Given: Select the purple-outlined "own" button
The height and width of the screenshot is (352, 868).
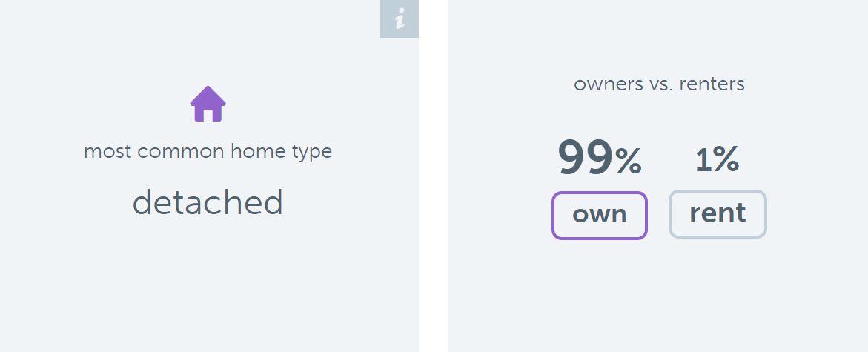Looking at the screenshot, I should click(x=599, y=215).
